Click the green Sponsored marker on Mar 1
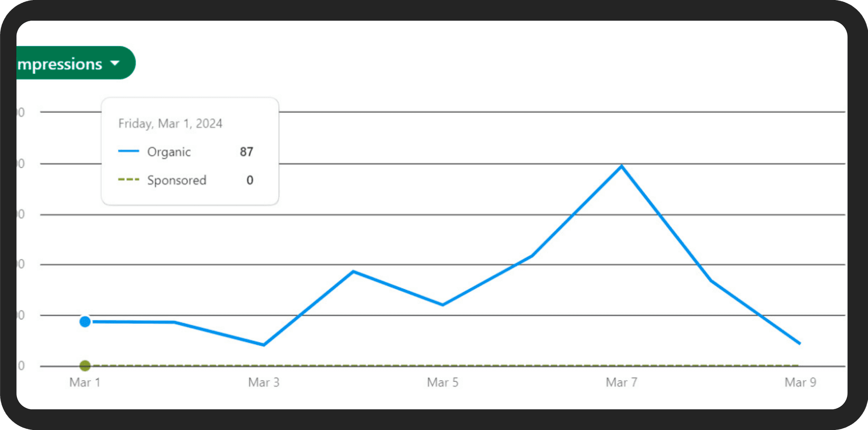This screenshot has width=868, height=430. tap(85, 365)
